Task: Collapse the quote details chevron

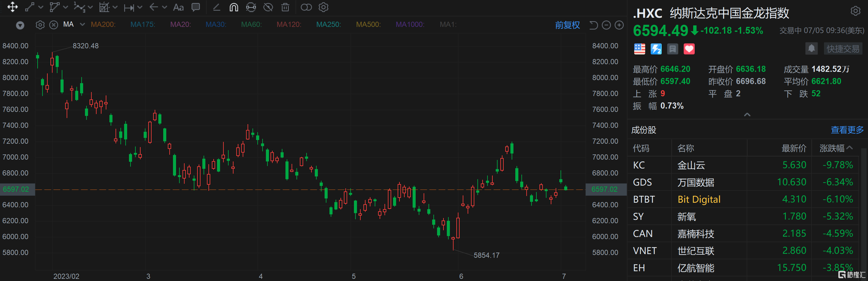Action: click(x=747, y=115)
